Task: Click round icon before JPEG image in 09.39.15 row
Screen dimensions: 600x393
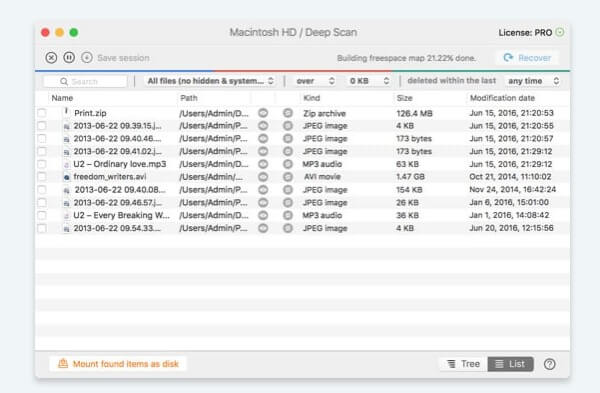Action: point(288,126)
